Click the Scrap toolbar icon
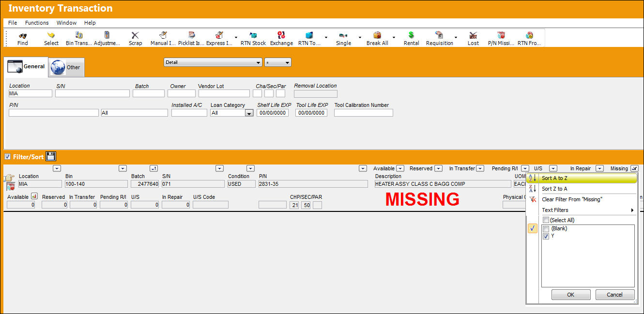 coord(135,35)
